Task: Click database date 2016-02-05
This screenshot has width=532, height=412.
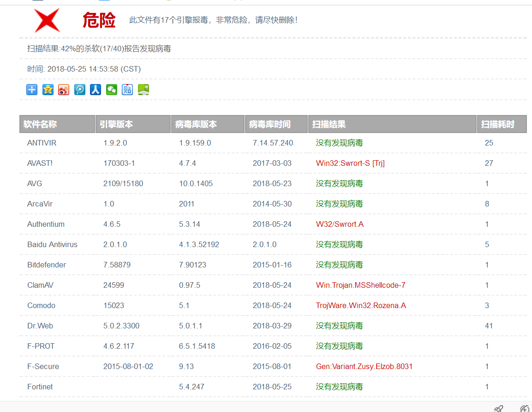Action: tap(272, 346)
